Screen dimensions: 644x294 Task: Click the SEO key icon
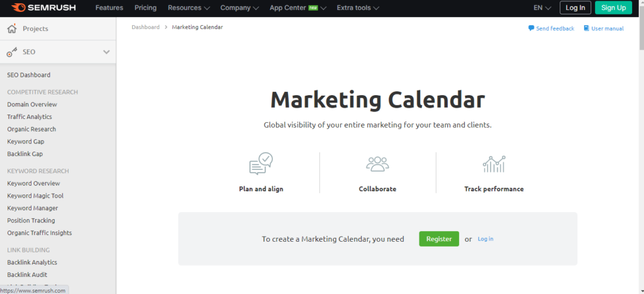[x=12, y=52]
